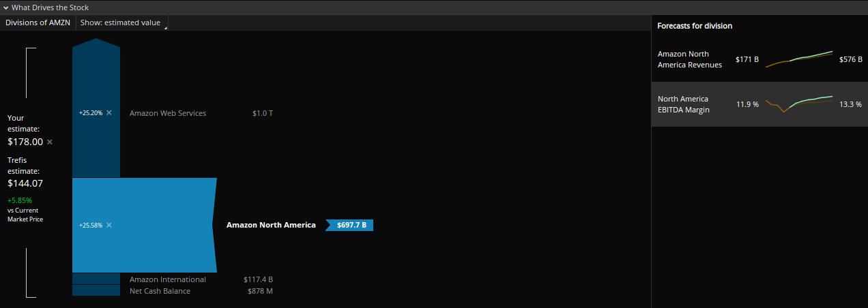The height and width of the screenshot is (308, 868).
Task: Click the $576 B ending revenue value
Action: pos(851,59)
